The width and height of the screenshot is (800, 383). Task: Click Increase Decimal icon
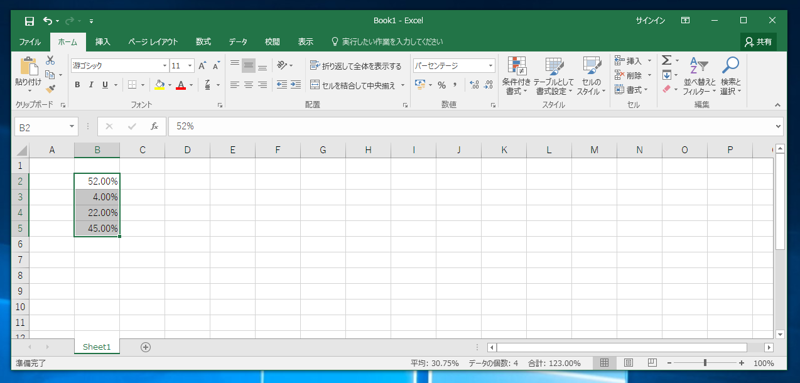(x=474, y=85)
